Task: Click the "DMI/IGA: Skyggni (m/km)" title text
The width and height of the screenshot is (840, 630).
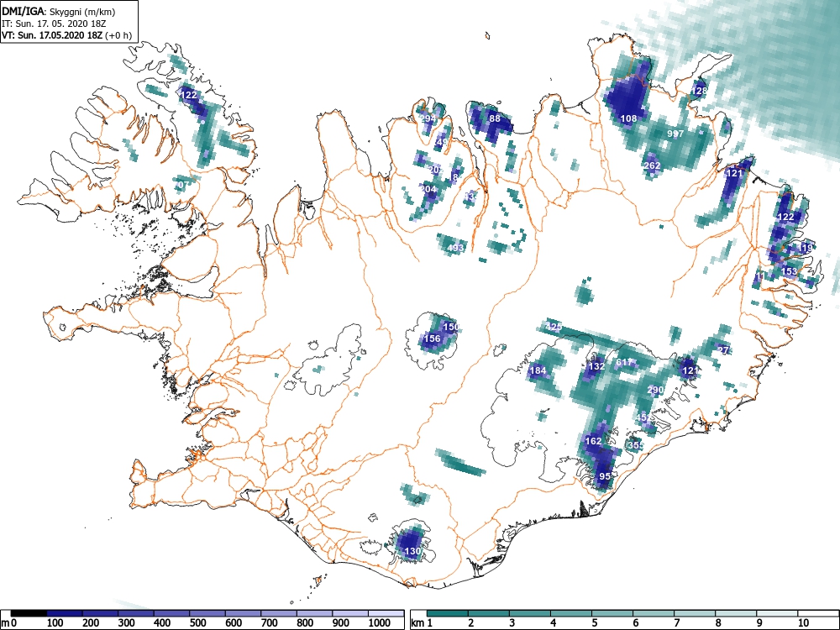Action: pos(59,12)
